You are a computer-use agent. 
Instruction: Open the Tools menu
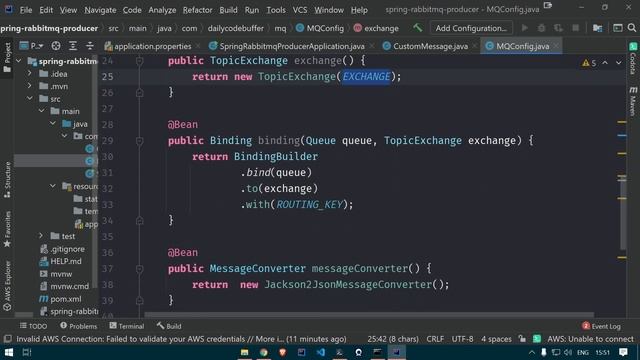(276, 10)
